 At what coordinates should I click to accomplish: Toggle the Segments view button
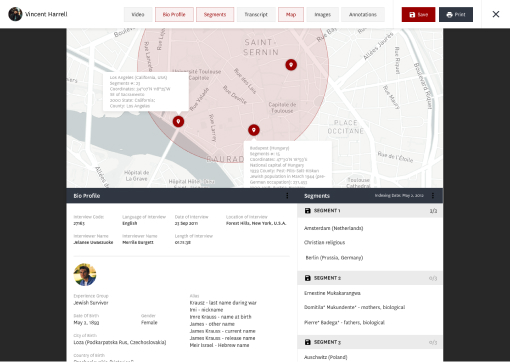tap(215, 15)
